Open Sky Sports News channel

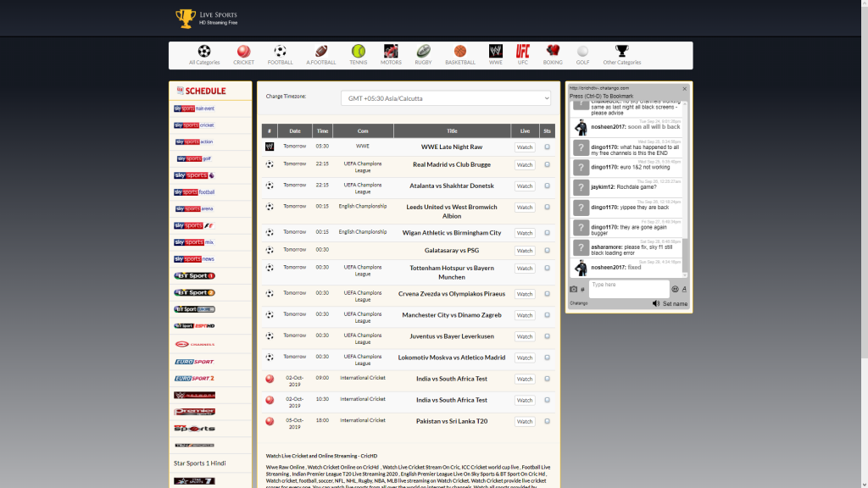click(194, 259)
